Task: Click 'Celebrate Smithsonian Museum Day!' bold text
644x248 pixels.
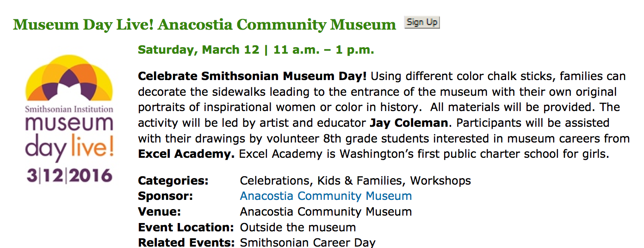Action: (252, 76)
